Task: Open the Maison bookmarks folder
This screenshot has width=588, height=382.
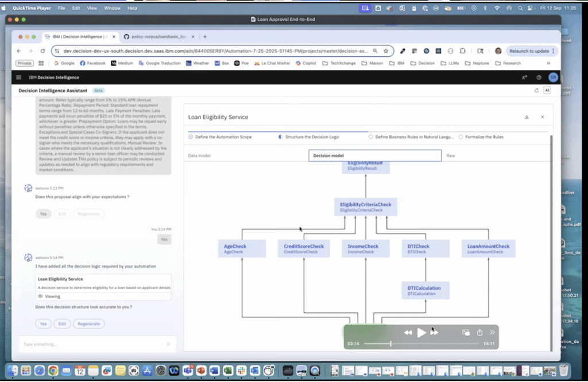Action: pos(372,63)
